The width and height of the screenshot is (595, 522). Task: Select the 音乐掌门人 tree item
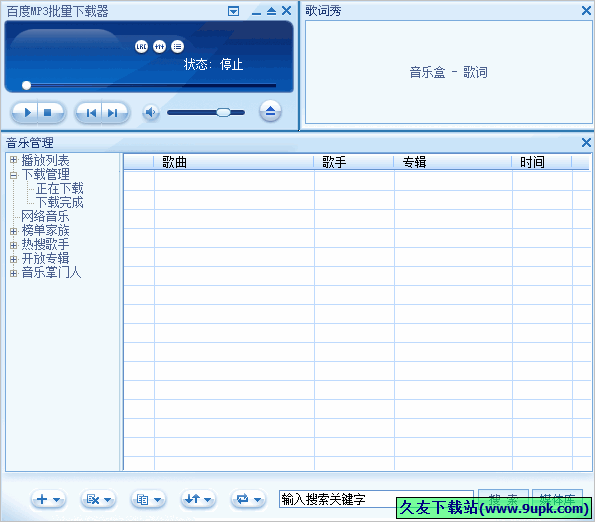tap(51, 273)
